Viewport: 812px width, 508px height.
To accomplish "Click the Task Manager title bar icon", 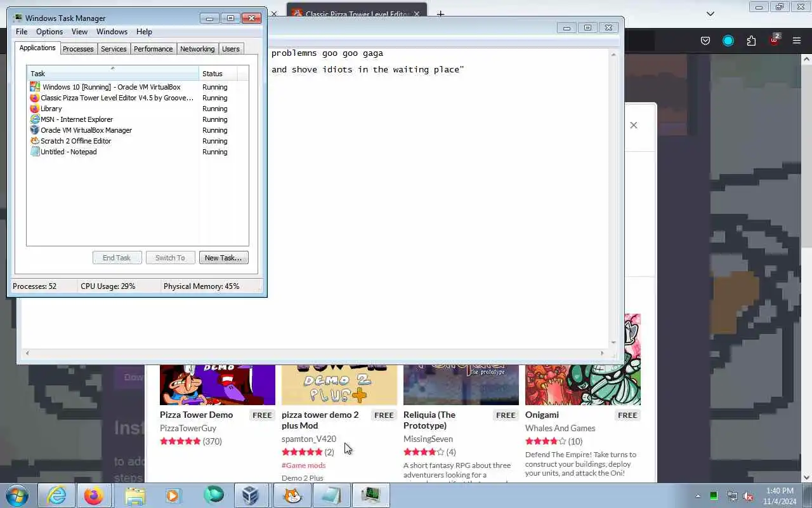I will [18, 18].
